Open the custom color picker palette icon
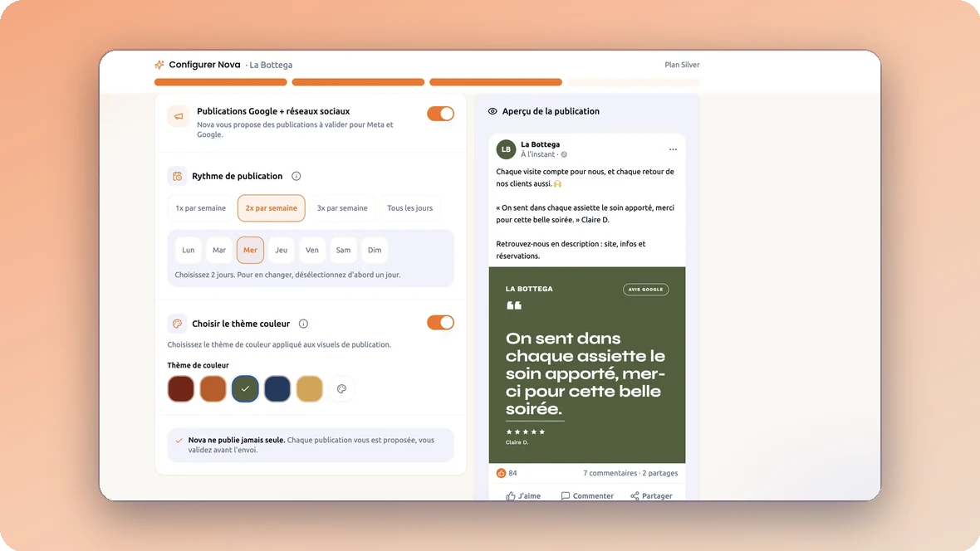The width and height of the screenshot is (980, 551). pos(342,388)
